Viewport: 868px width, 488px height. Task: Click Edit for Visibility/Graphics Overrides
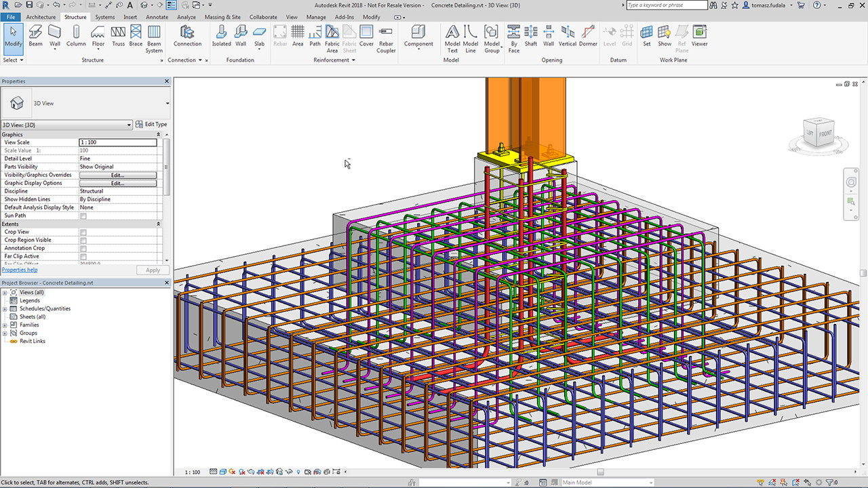click(117, 175)
